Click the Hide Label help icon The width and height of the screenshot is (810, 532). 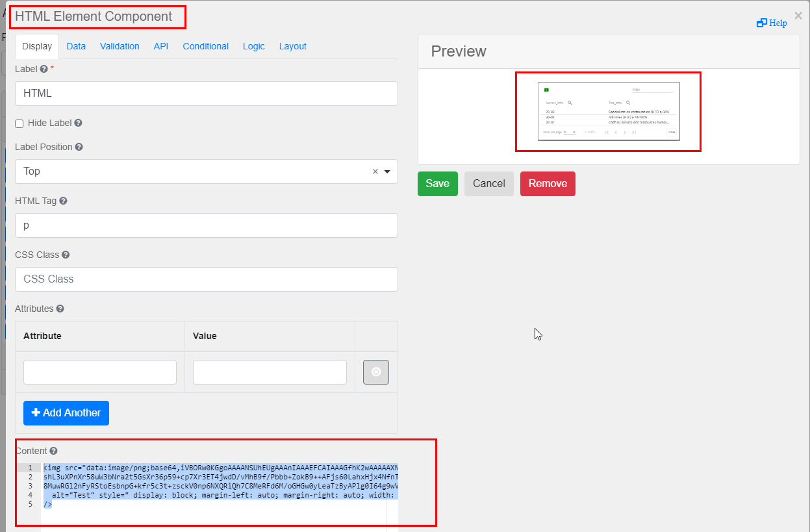coord(78,123)
